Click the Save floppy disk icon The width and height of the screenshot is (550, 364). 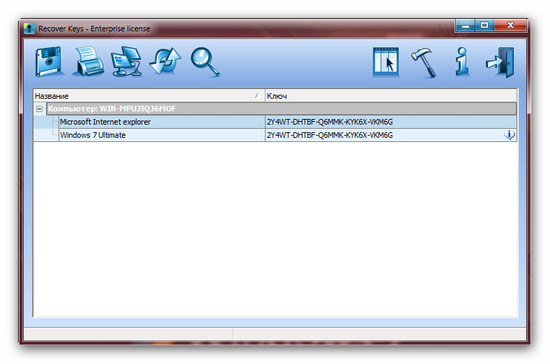point(49,61)
